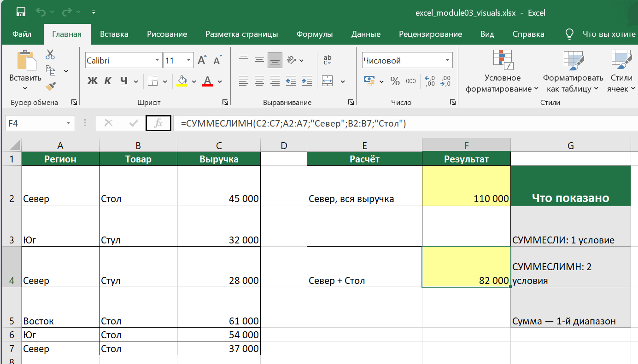
Task: Click the formula bar СУММЕСЛИМН formula
Action: [x=293, y=123]
